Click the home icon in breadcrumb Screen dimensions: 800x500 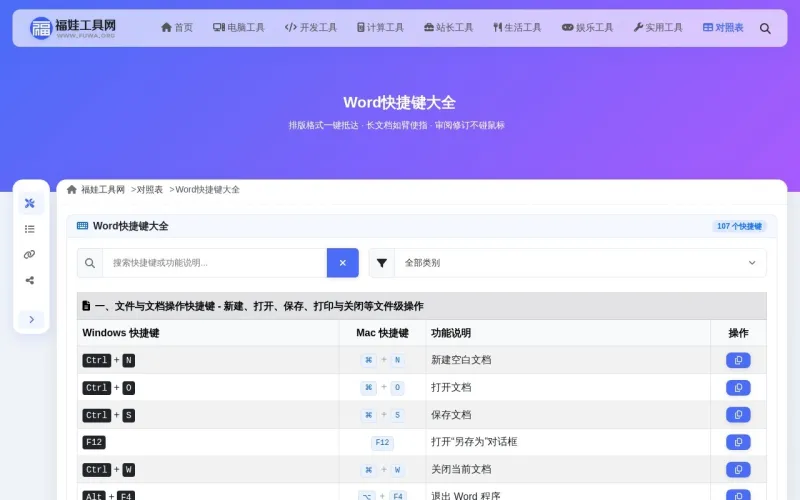[72, 190]
